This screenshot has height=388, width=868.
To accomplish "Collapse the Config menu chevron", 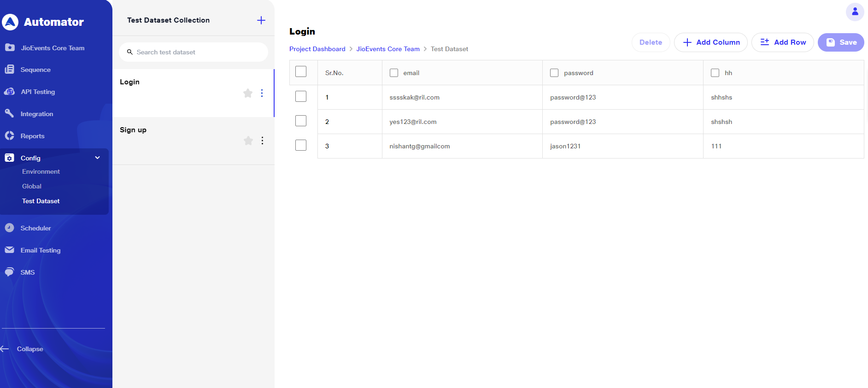I will 98,158.
